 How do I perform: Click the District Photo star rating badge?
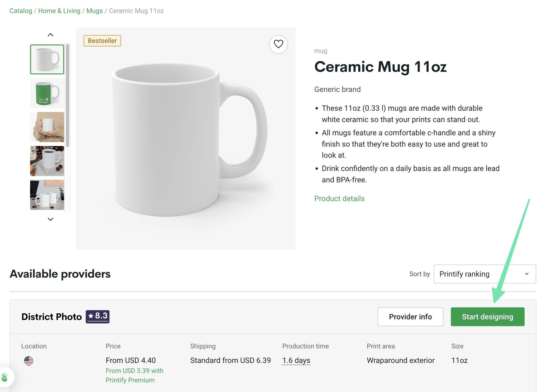pos(97,316)
